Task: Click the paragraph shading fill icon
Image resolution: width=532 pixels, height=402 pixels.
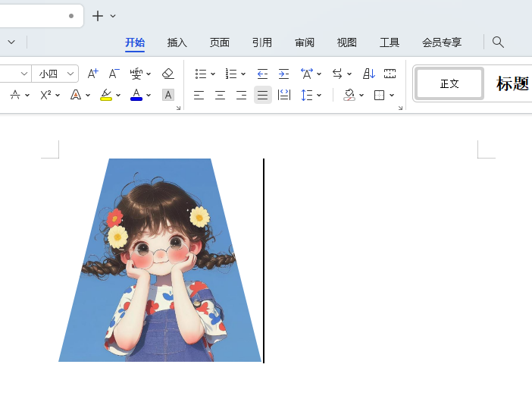Action: pos(349,95)
